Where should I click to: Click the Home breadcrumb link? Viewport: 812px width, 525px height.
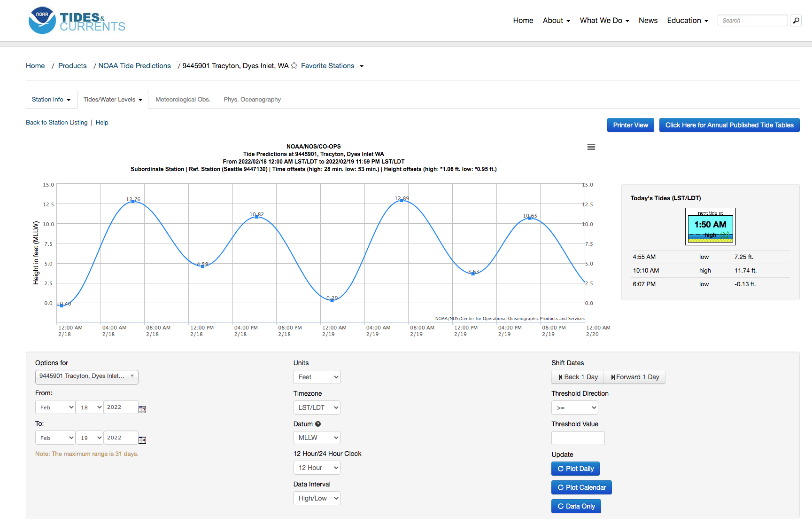[35, 66]
